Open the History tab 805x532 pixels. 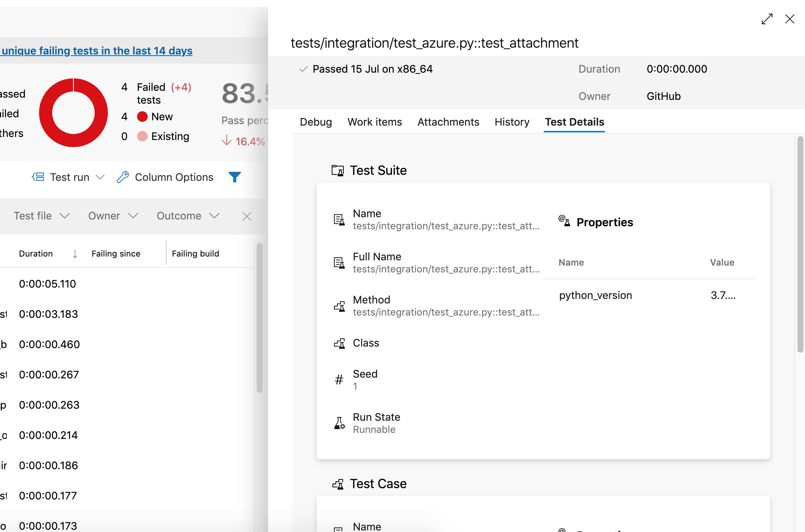pos(512,122)
